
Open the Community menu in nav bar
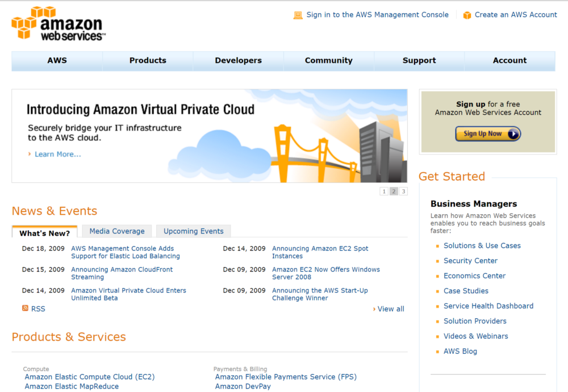point(328,60)
